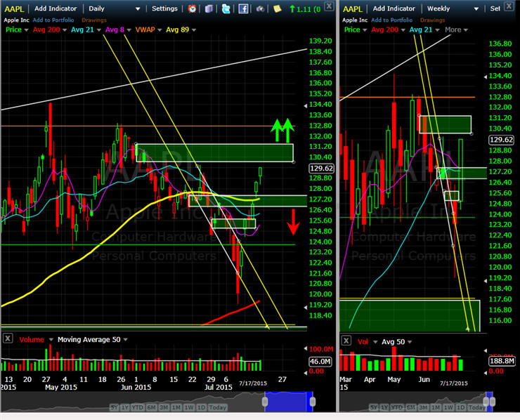Open Settings in the Daily chart
This screenshot has width=520, height=420.
point(164,8)
